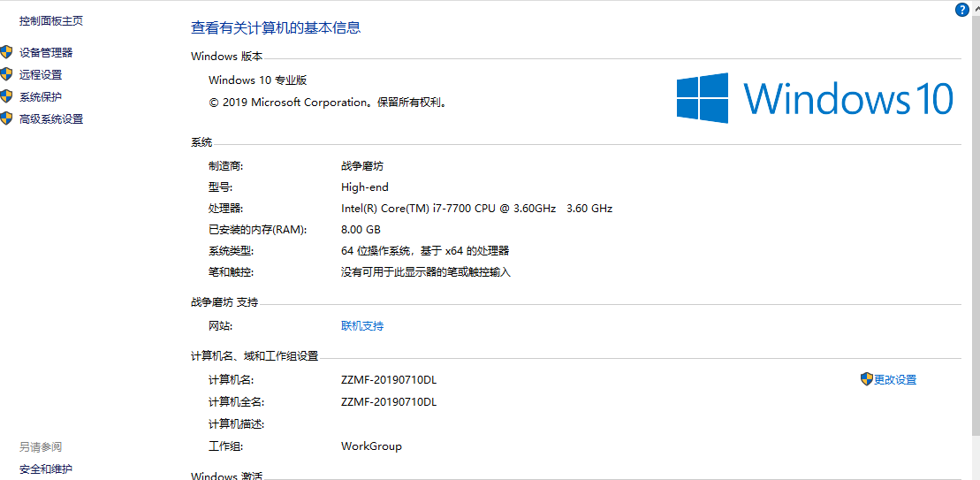The width and height of the screenshot is (980, 480).
Task: Click shield icon beside 远程设置
Action: tap(6, 74)
